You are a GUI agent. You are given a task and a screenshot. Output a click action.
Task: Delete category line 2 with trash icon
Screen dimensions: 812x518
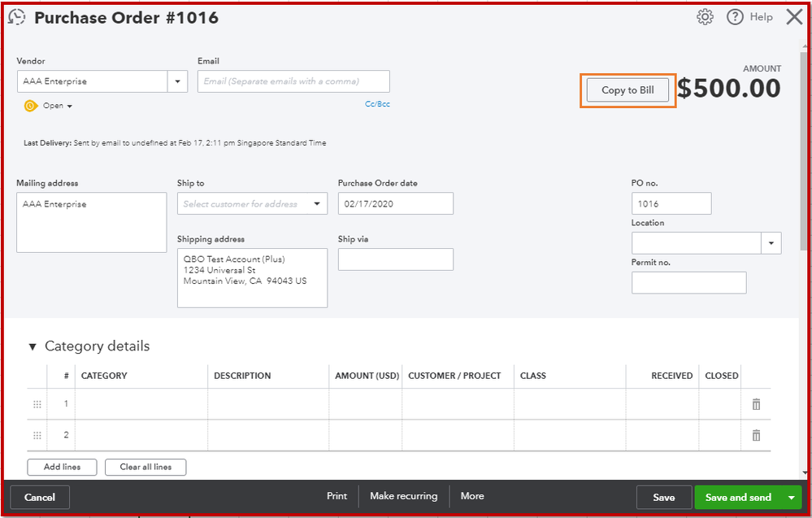coord(756,435)
